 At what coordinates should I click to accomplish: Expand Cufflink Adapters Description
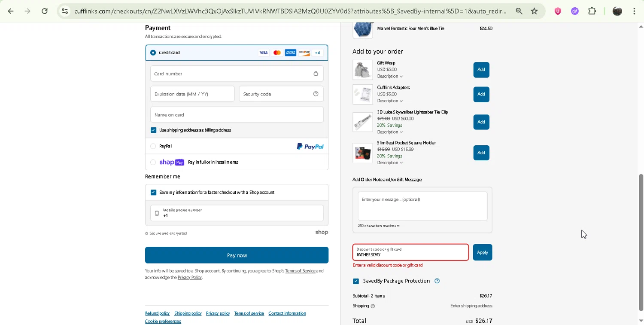390,101
